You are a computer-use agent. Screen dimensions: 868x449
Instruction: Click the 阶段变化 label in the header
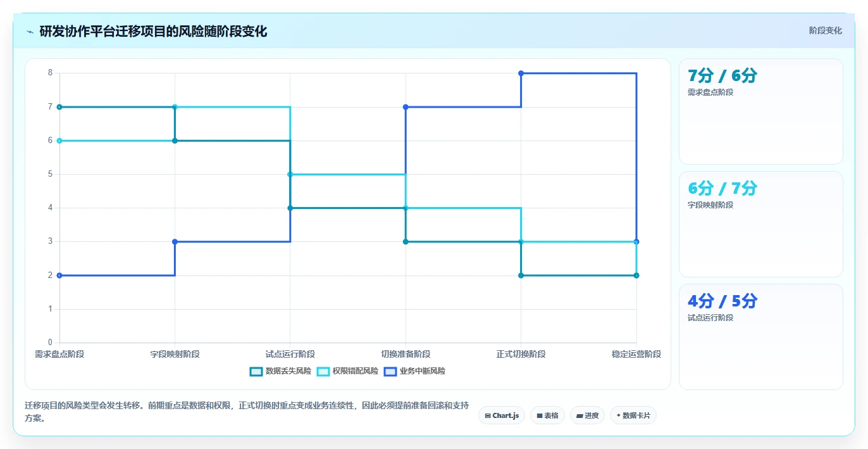point(825,30)
